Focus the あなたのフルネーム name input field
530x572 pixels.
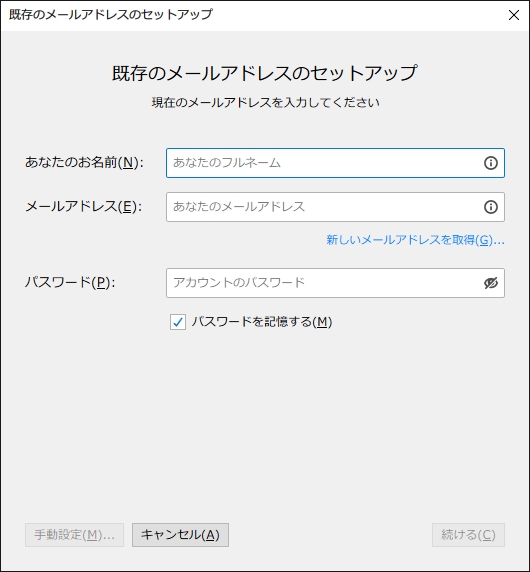(x=335, y=163)
